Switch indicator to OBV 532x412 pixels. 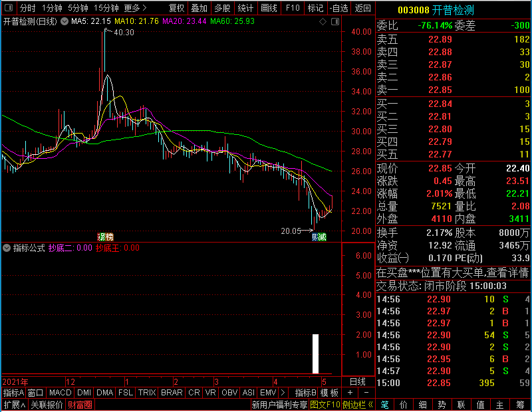[x=229, y=393]
